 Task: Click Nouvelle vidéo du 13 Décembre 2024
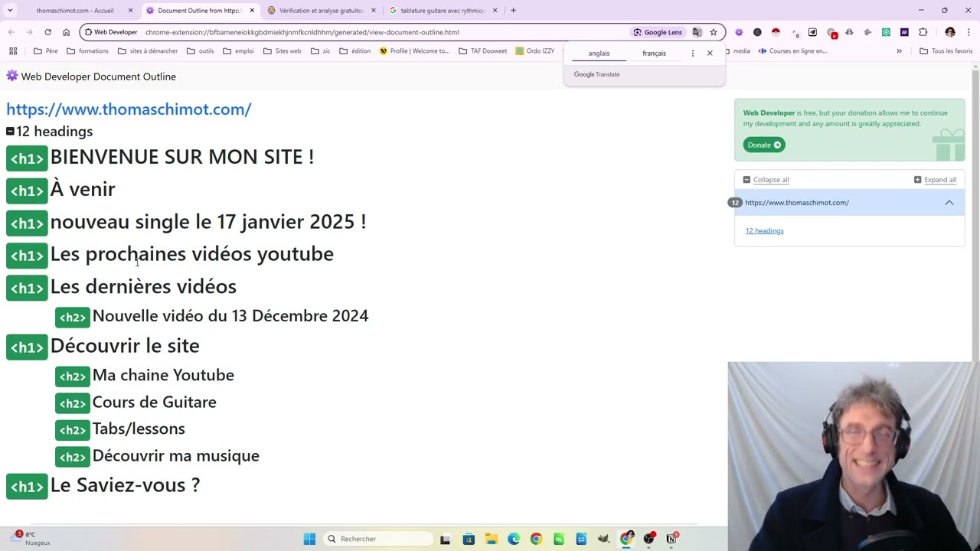pos(230,316)
